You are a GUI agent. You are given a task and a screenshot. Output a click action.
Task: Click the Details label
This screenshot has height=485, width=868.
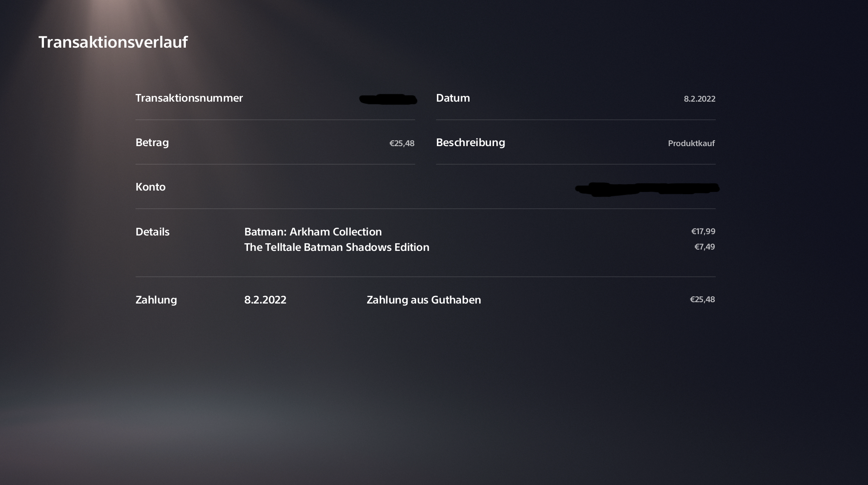(152, 232)
